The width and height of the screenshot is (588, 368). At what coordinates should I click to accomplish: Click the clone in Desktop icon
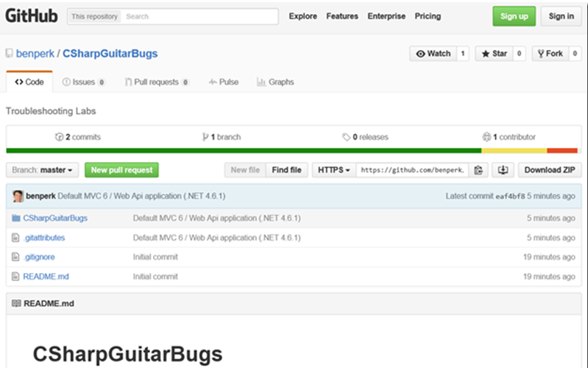coord(503,170)
